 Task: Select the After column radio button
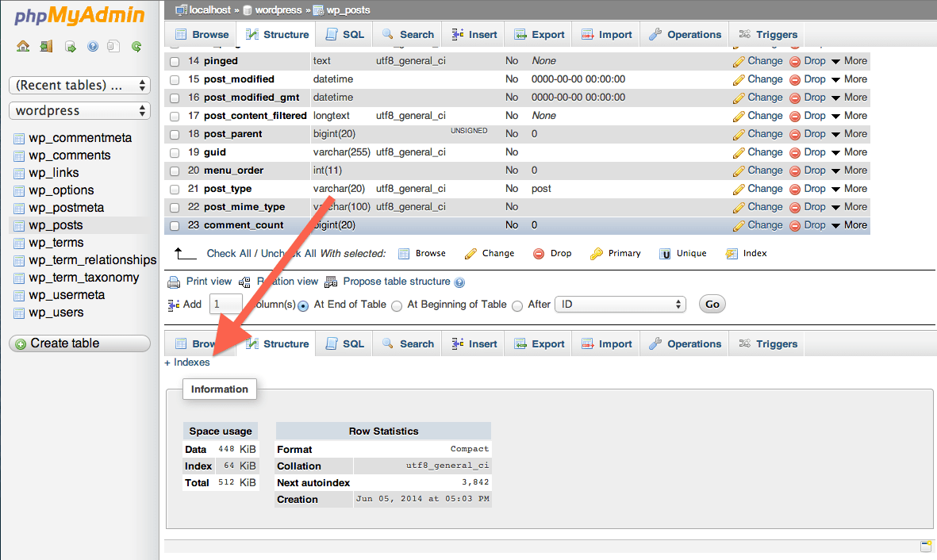tap(517, 306)
